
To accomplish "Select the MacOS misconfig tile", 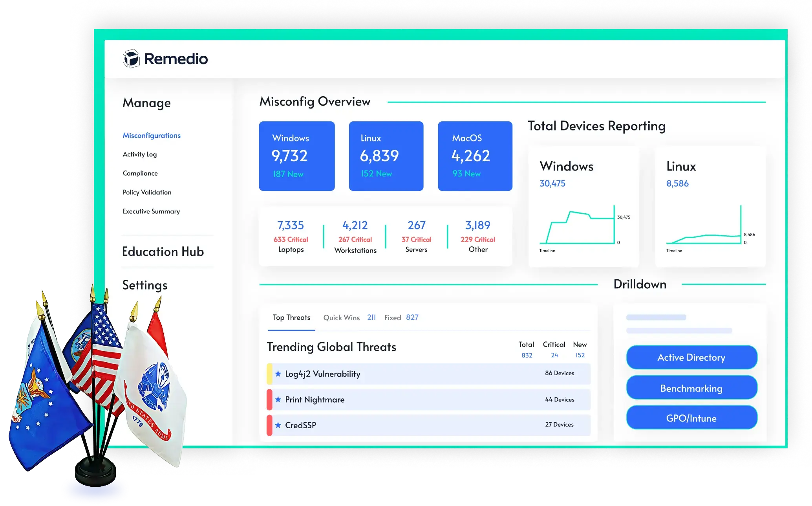I will pos(475,156).
